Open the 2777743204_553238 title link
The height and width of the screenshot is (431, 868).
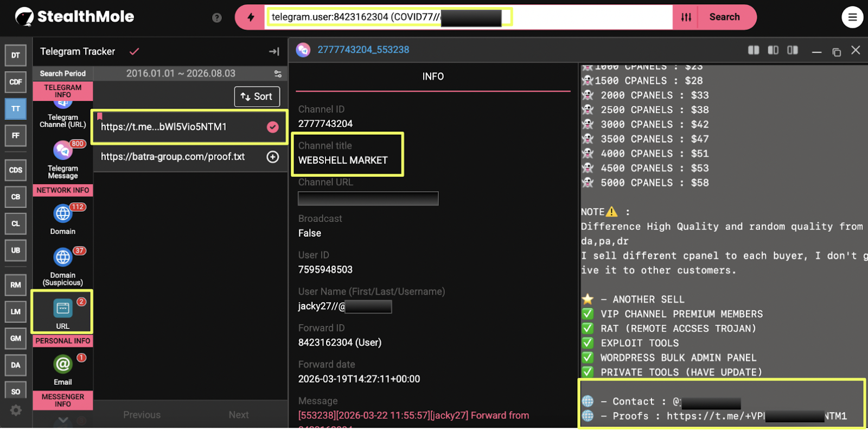[363, 50]
